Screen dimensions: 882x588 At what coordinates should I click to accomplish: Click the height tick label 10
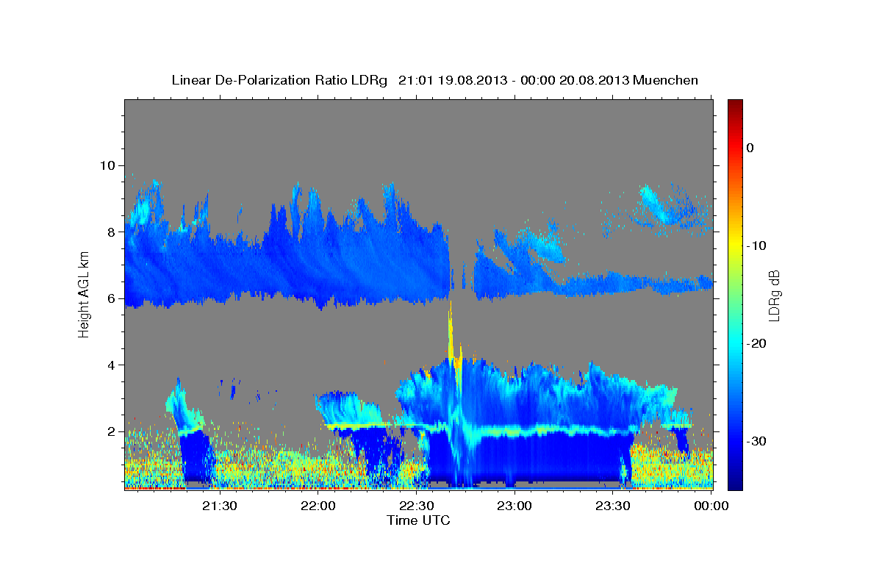pyautogui.click(x=107, y=165)
